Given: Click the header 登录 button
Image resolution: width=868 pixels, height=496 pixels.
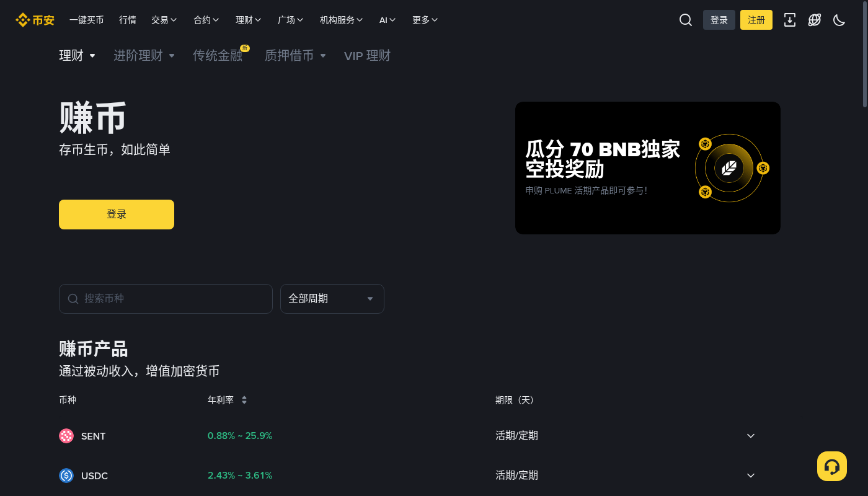Looking at the screenshot, I should coord(719,20).
